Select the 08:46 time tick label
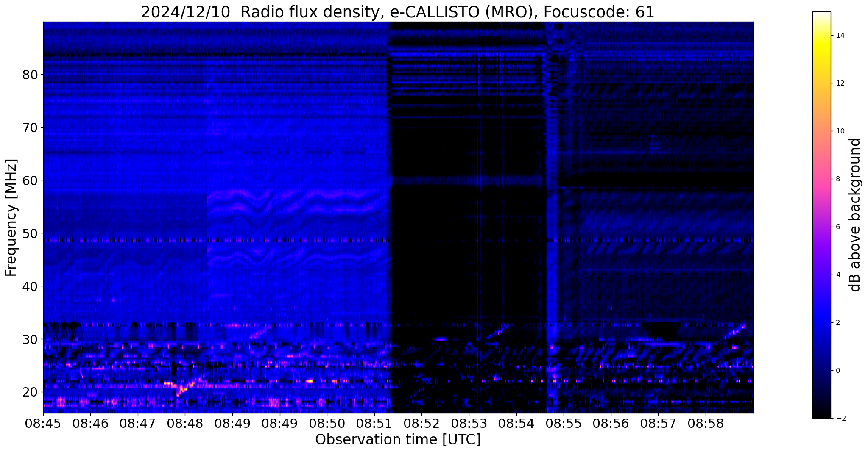The width and height of the screenshot is (868, 452). point(91,423)
